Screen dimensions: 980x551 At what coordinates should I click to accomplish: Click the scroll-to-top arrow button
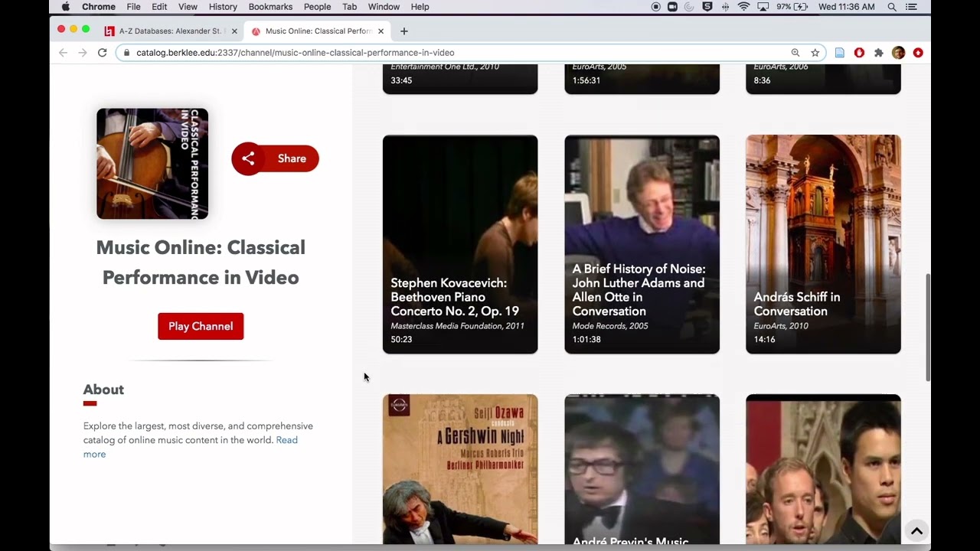916,530
